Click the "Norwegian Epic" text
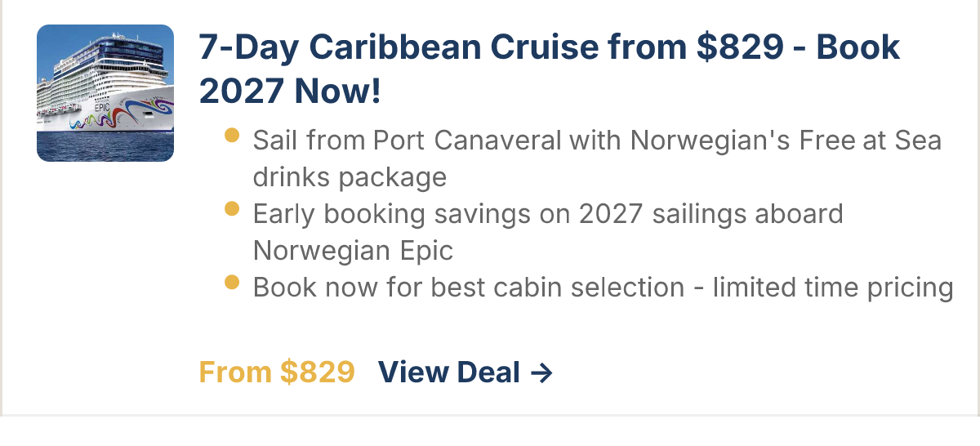Screen dimensions: 980x446 coord(353,250)
